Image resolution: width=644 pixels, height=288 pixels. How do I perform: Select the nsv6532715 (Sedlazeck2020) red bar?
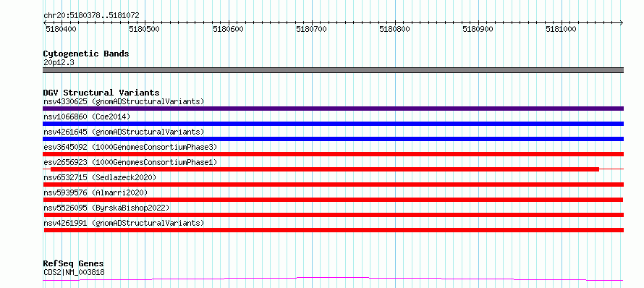tap(333, 185)
